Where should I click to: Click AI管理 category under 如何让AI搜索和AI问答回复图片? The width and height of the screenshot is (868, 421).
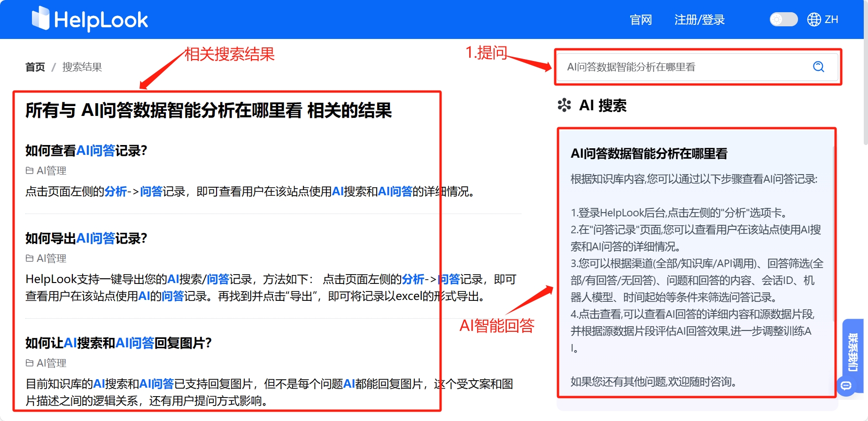click(x=52, y=363)
